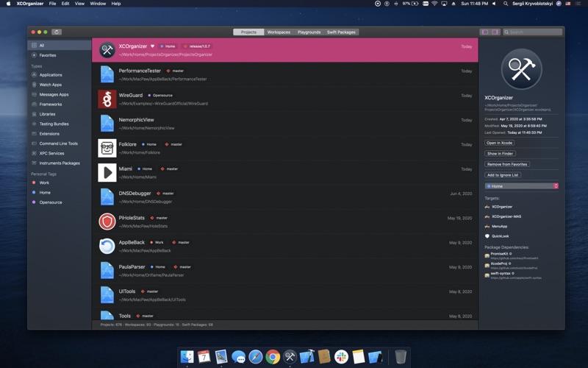Viewport: 588px width, 368px height.
Task: Click the PaulaParser project file icon
Action: pyautogui.click(x=107, y=270)
